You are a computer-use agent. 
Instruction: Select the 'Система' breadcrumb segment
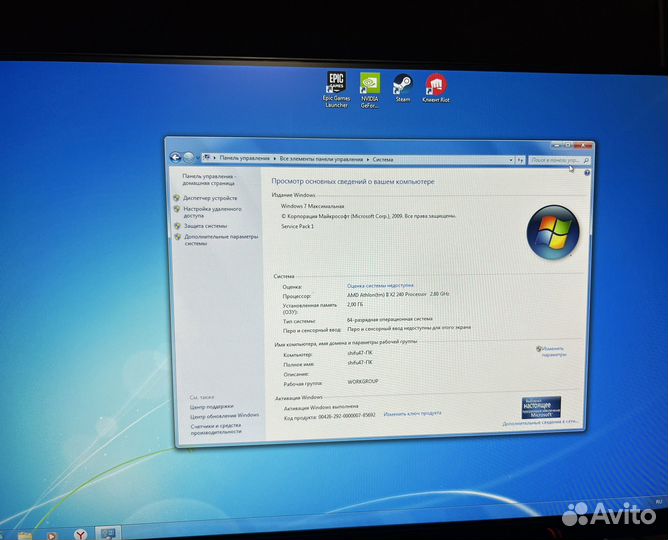click(x=383, y=159)
